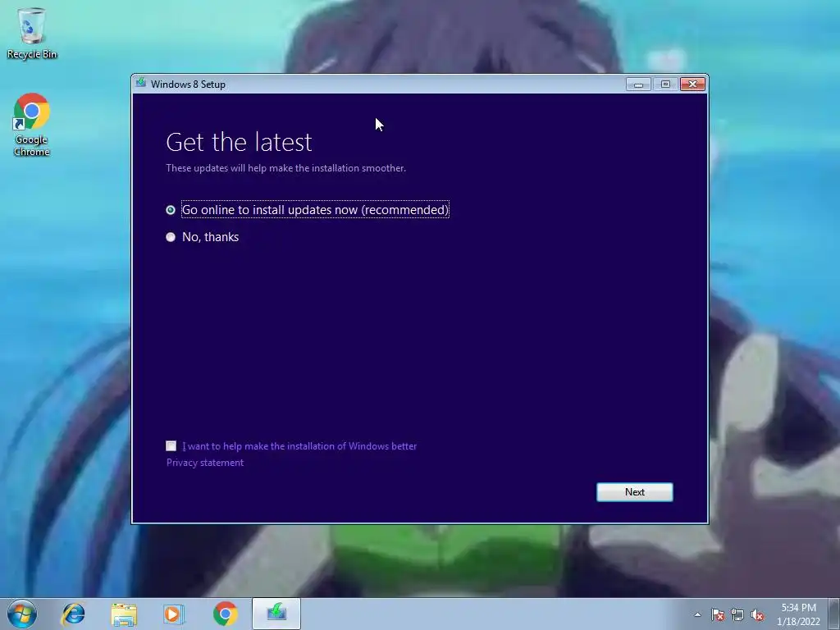Open Windows Media Player from taskbar

coord(174,614)
